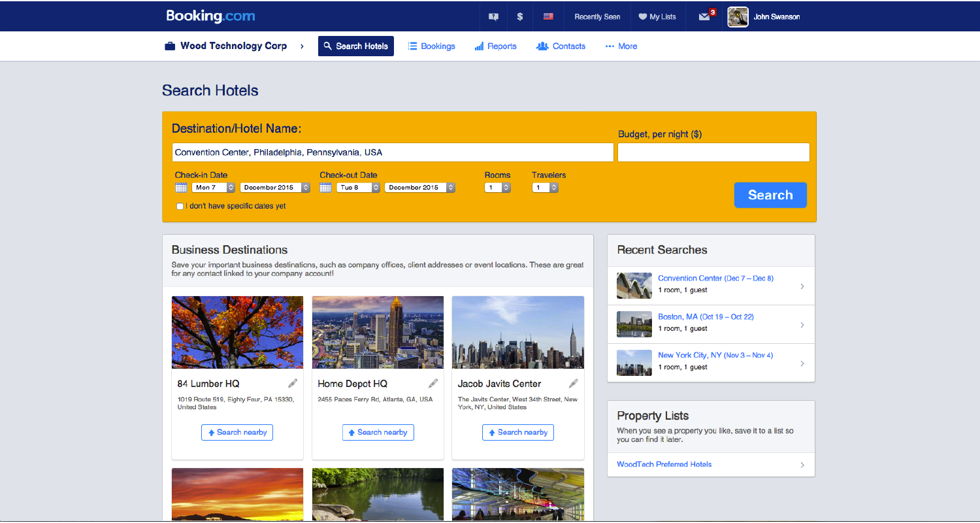The height and width of the screenshot is (523, 980).
Task: Edit 84 Lumber HQ using pencil icon
Action: [293, 384]
